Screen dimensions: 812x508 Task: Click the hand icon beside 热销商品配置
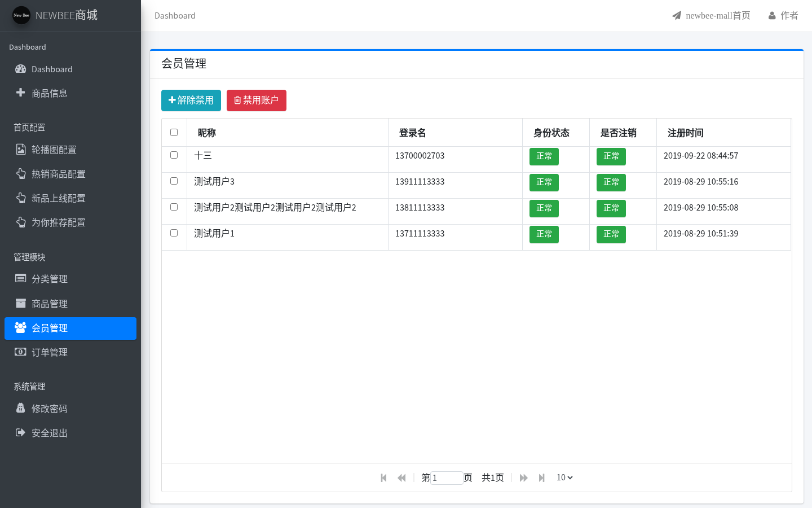(21, 174)
